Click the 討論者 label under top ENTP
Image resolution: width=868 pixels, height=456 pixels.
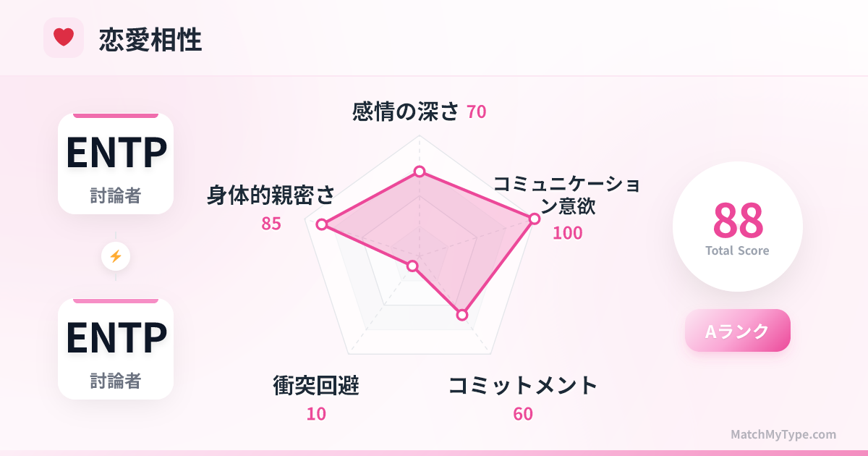[116, 195]
